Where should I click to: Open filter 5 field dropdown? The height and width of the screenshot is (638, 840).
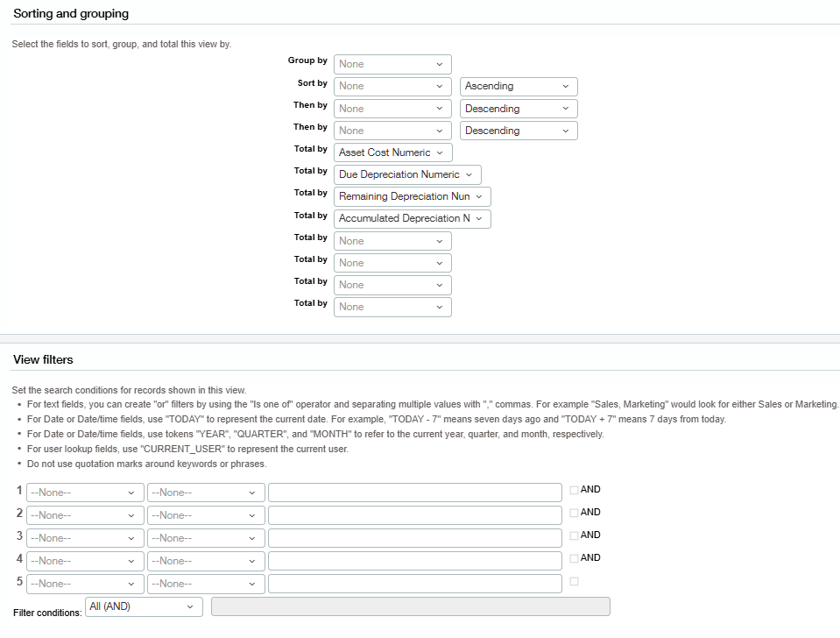click(85, 584)
